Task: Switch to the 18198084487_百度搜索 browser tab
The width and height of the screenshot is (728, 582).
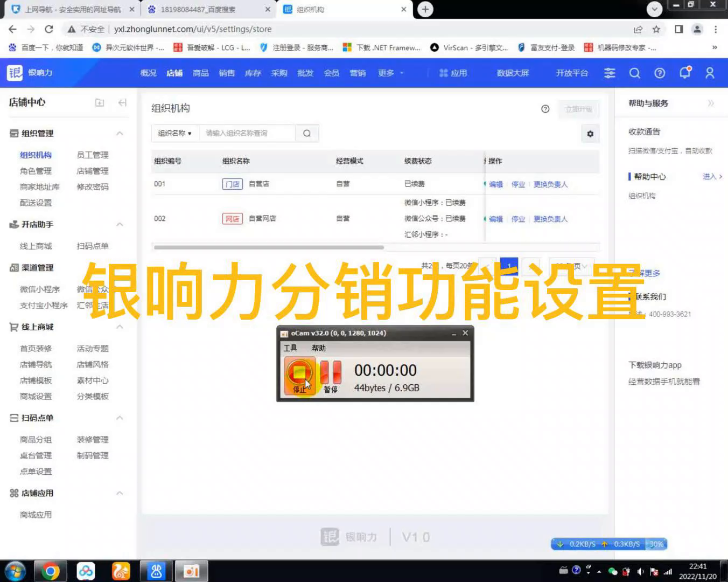Action: [x=207, y=9]
